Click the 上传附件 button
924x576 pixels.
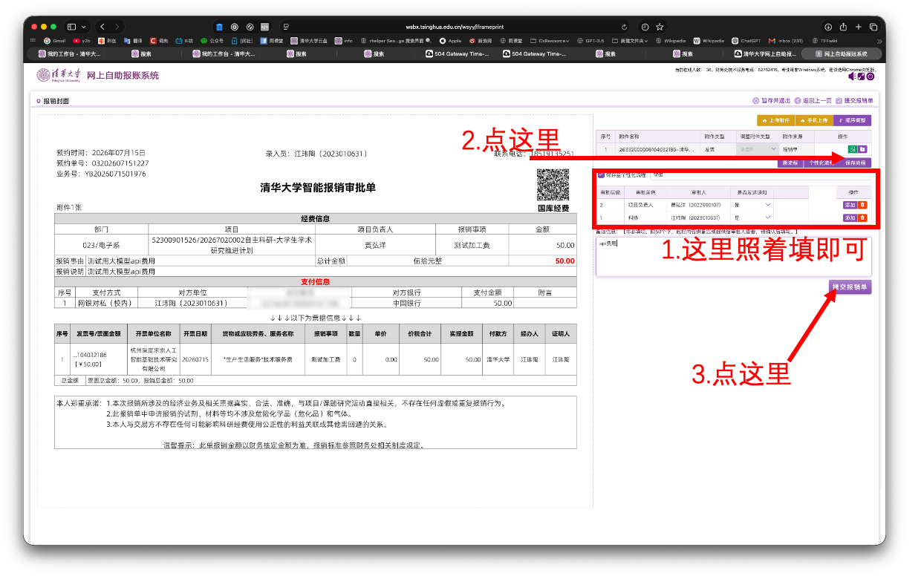[775, 120]
